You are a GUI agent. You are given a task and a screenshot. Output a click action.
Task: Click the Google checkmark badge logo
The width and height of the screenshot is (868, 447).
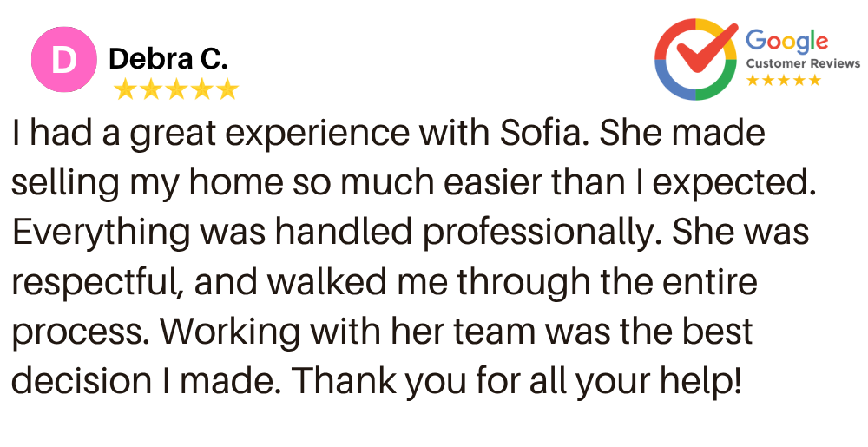point(696,59)
